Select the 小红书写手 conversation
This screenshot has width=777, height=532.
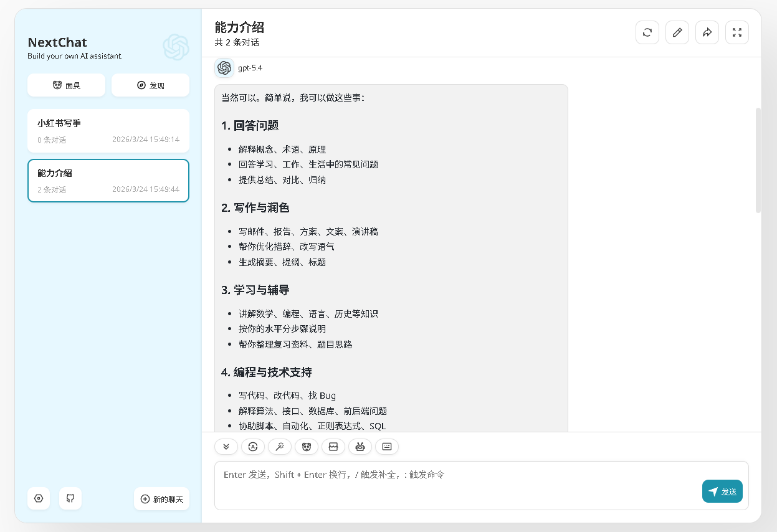pyautogui.click(x=108, y=131)
